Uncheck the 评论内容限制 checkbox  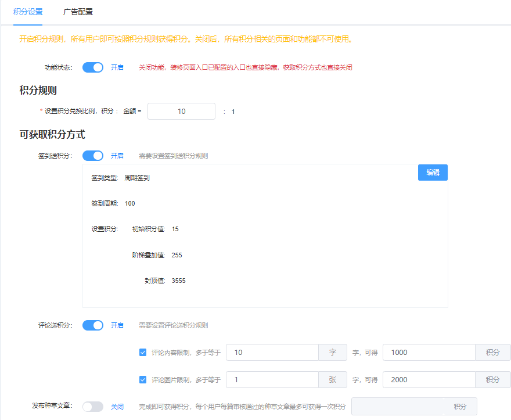click(143, 352)
